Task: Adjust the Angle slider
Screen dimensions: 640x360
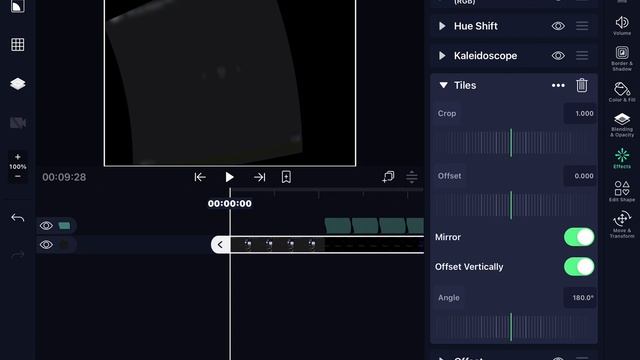Action: (512, 327)
